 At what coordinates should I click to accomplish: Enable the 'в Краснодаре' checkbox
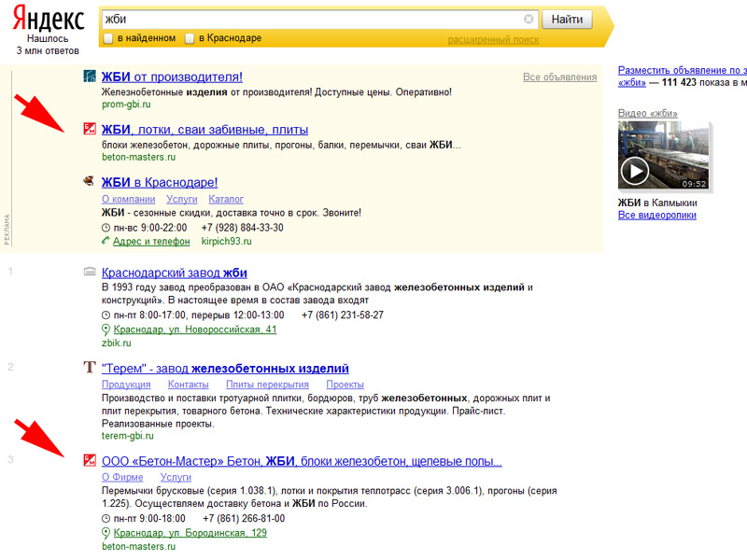(190, 38)
